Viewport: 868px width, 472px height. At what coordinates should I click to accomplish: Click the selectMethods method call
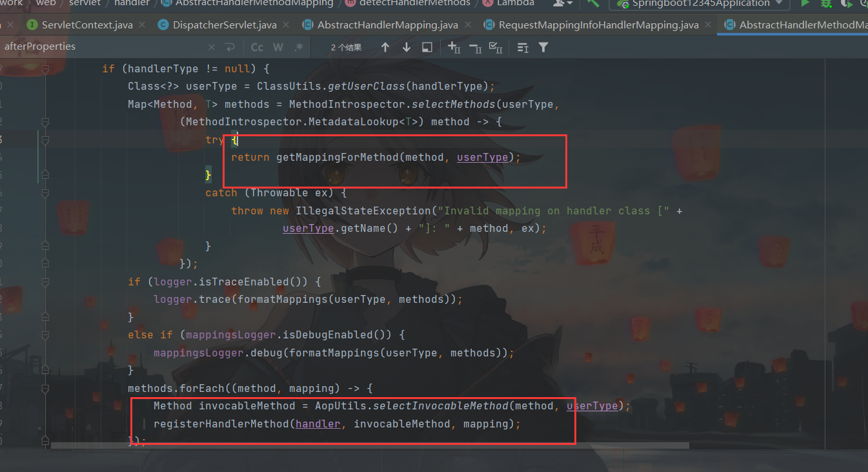pyautogui.click(x=454, y=104)
